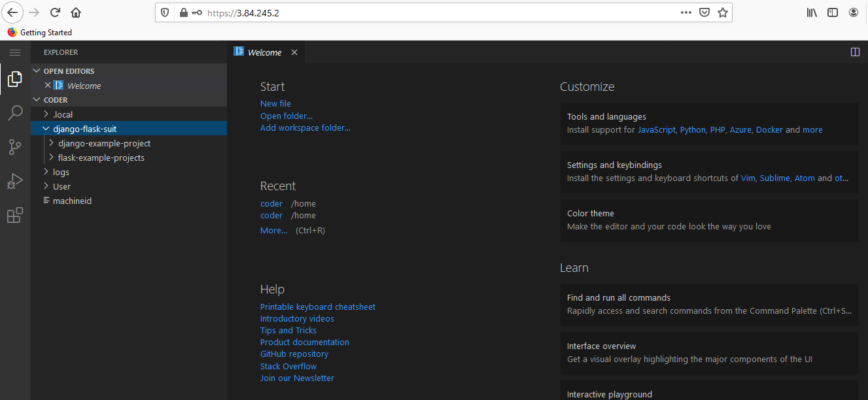Go to the browser home page
Viewport: 868px width, 400px height.
pos(76,12)
